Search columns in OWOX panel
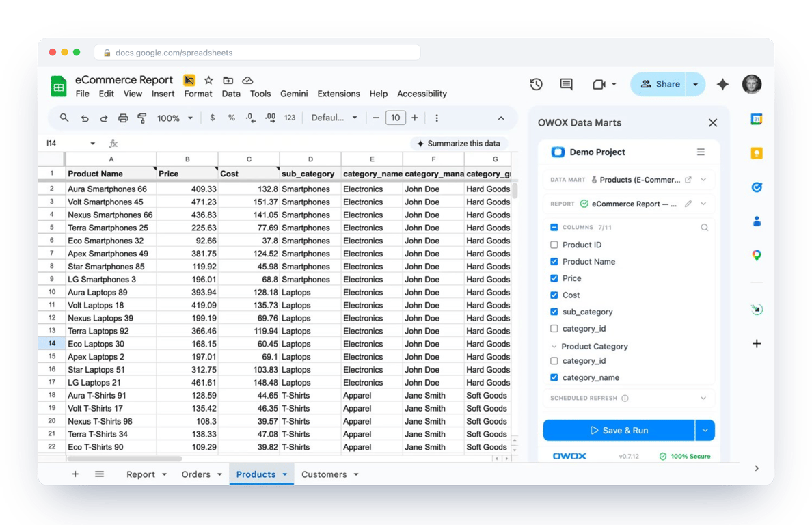The width and height of the screenshot is (812, 525). pyautogui.click(x=704, y=227)
